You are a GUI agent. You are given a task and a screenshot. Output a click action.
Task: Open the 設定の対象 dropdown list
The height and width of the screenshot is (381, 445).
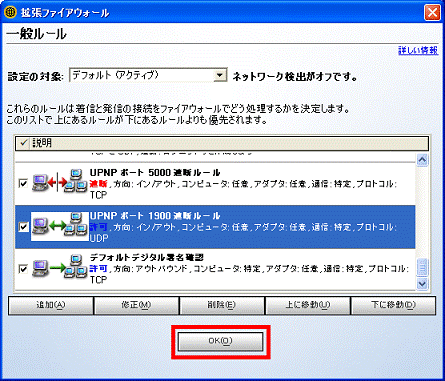pos(219,75)
